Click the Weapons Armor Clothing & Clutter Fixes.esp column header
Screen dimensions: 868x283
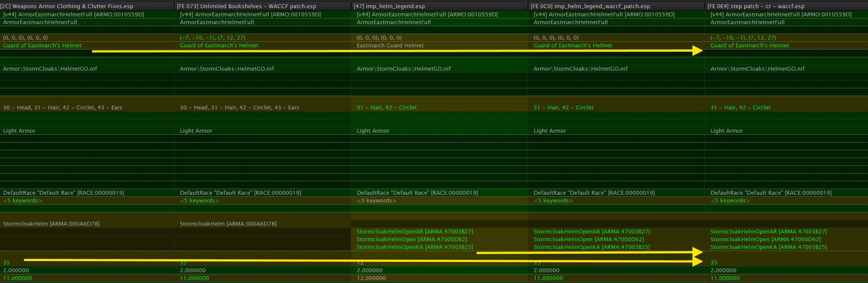click(x=67, y=6)
